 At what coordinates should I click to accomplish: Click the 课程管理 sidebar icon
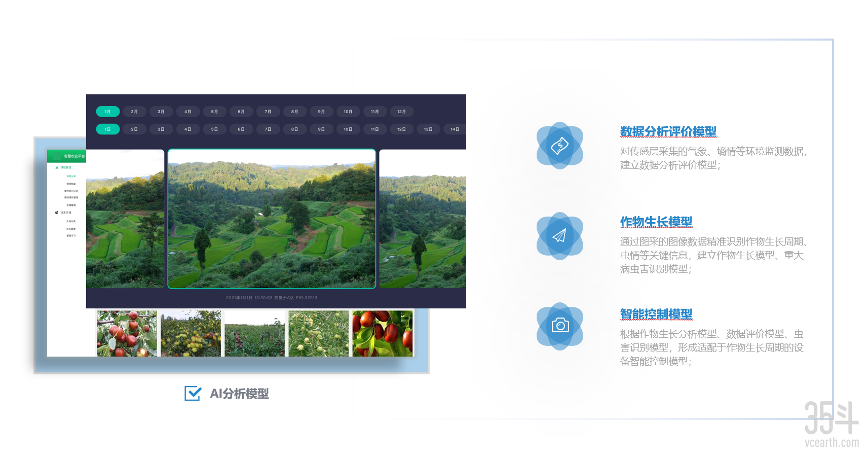pos(57,167)
